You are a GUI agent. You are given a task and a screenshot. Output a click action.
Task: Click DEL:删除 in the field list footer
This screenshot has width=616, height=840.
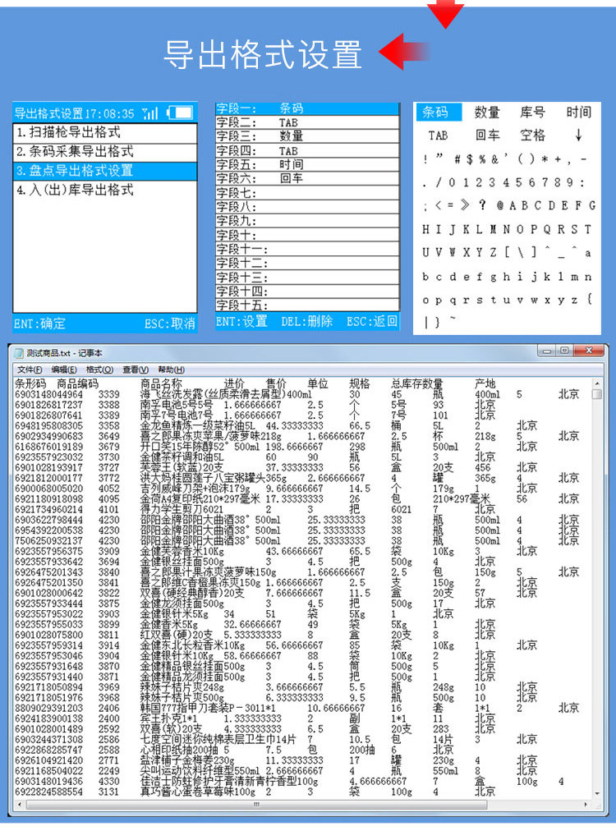[x=307, y=321]
